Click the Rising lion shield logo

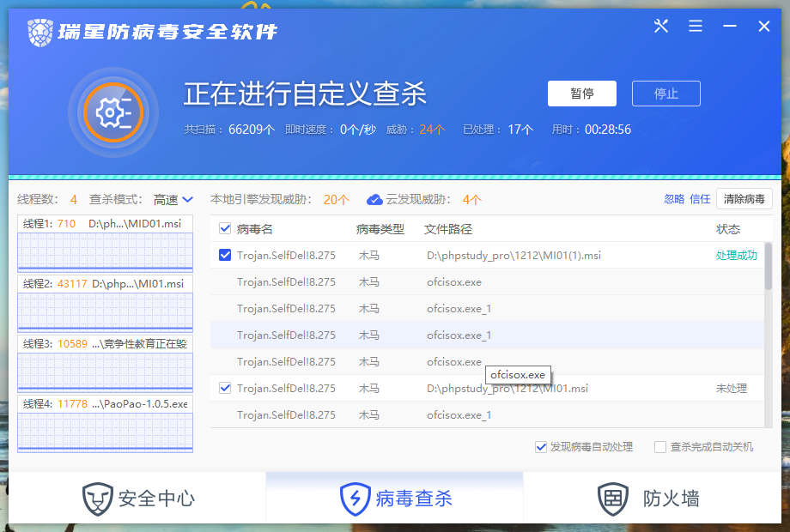point(40,33)
